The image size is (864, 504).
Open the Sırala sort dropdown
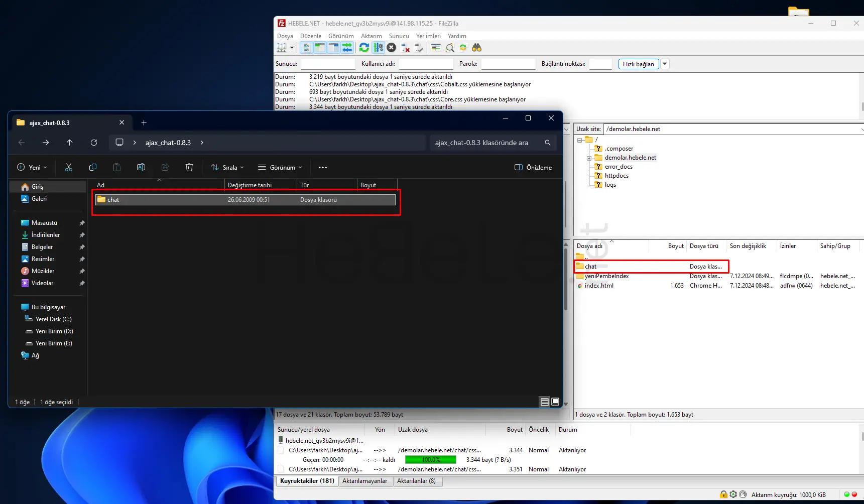[x=227, y=168]
